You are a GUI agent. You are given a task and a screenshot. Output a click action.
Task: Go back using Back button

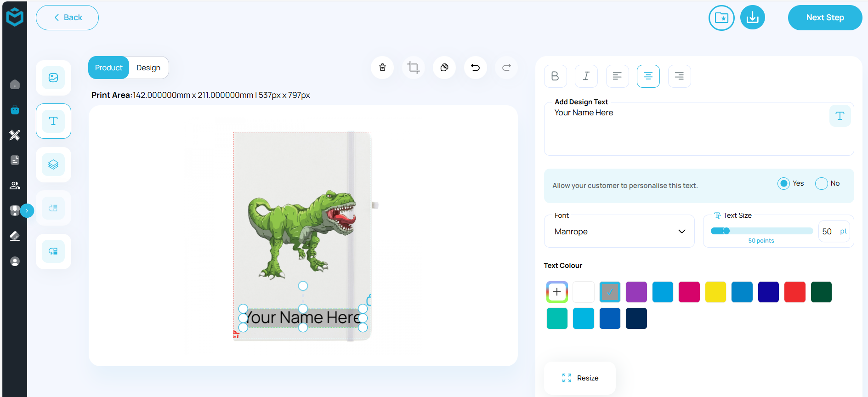click(67, 18)
